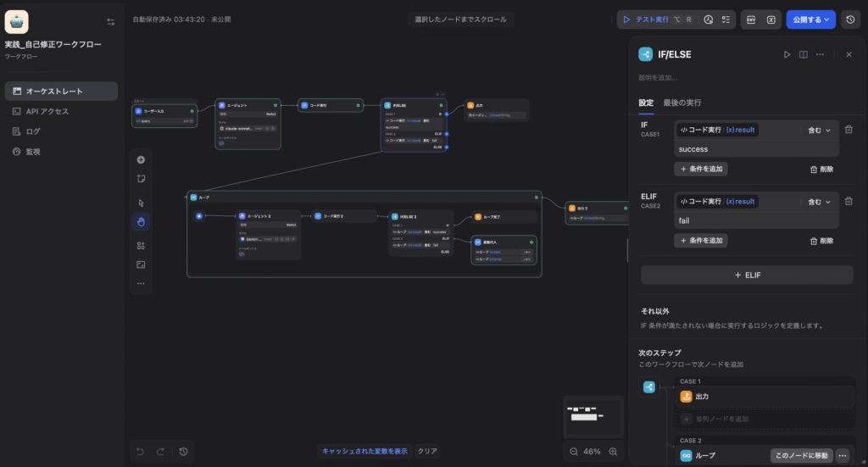This screenshot has width=868, height=467.
Task: Open CASE2 含む operator dropdown
Action: point(820,202)
